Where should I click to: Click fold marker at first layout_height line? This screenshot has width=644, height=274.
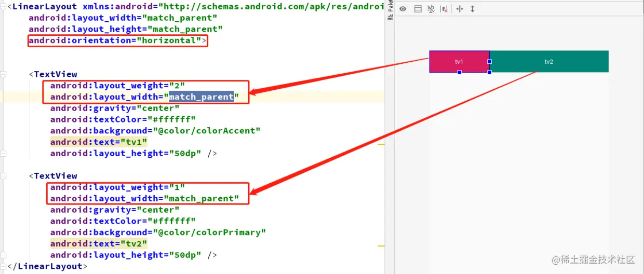coord(3,153)
